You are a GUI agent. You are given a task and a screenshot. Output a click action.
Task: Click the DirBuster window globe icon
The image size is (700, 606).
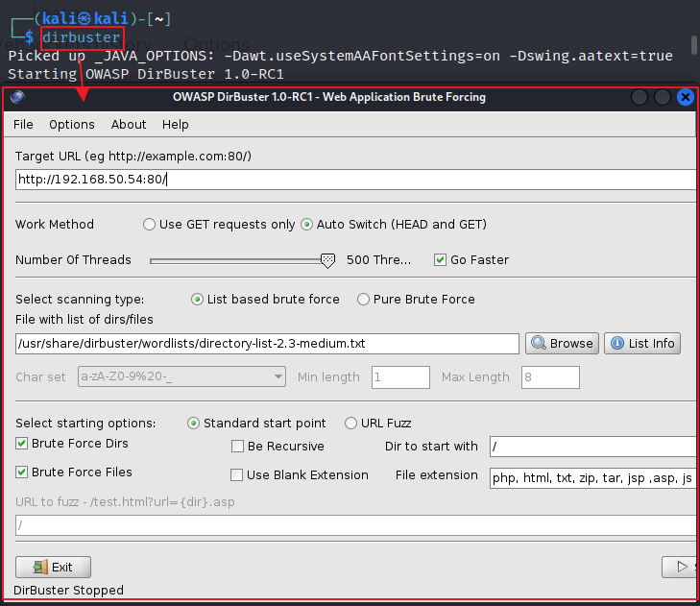tap(17, 97)
